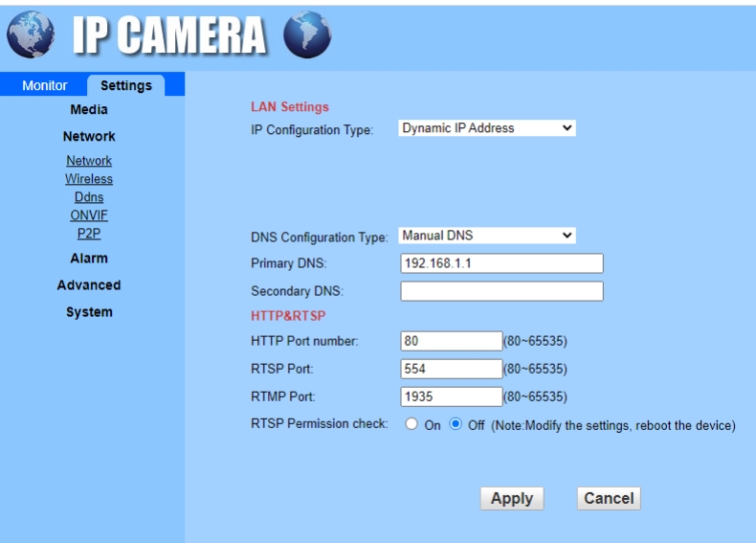Click the HTTP&RTSP heading
This screenshot has width=756, height=543.
click(x=288, y=316)
